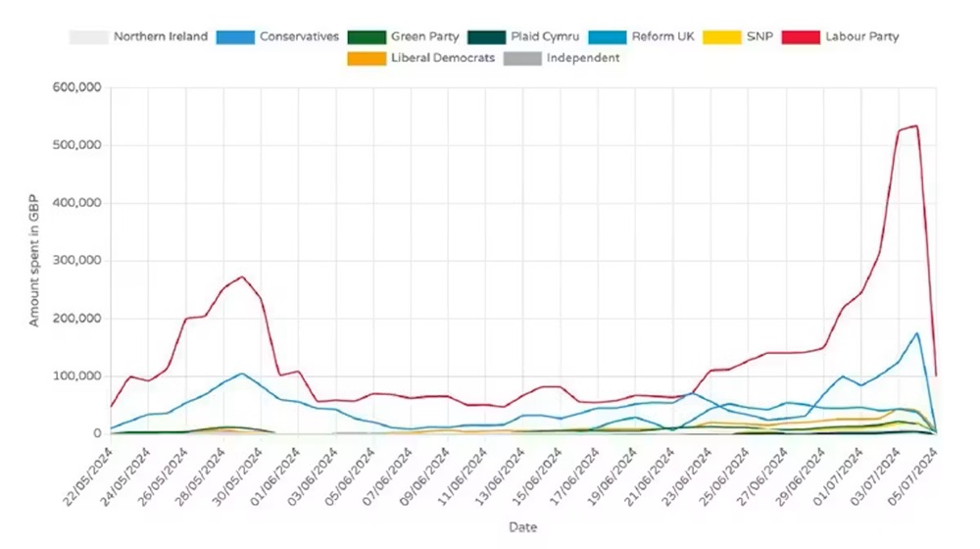
Task: Click the Northern Ireland legend color swatch
Action: [87, 37]
